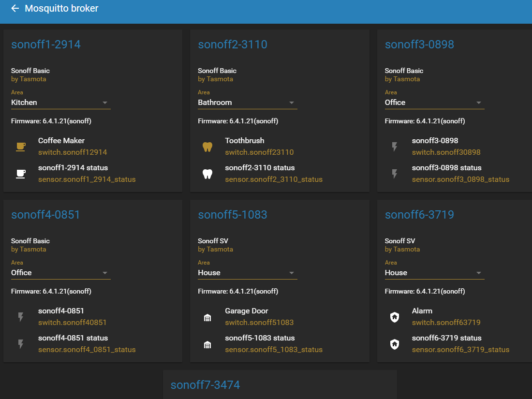
Task: Select entity switch.sonoff30898
Action: point(446,152)
